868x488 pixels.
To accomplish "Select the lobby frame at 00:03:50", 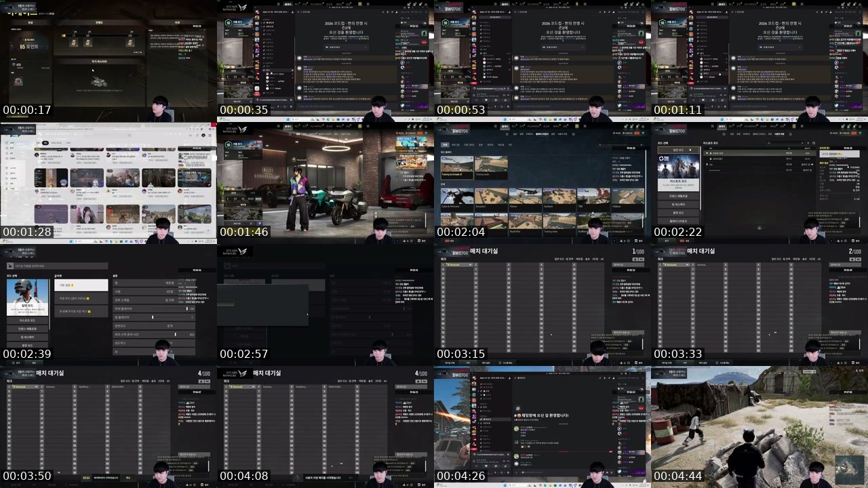I will [x=108, y=427].
